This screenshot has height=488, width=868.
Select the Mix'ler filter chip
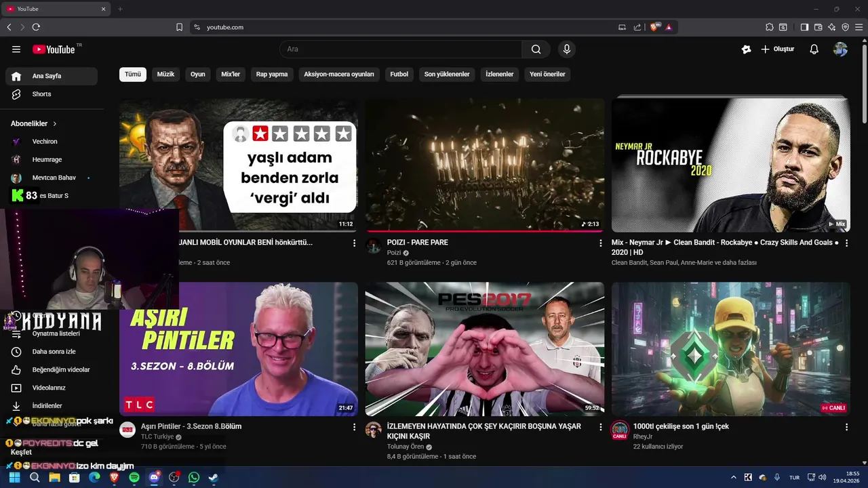coord(231,75)
